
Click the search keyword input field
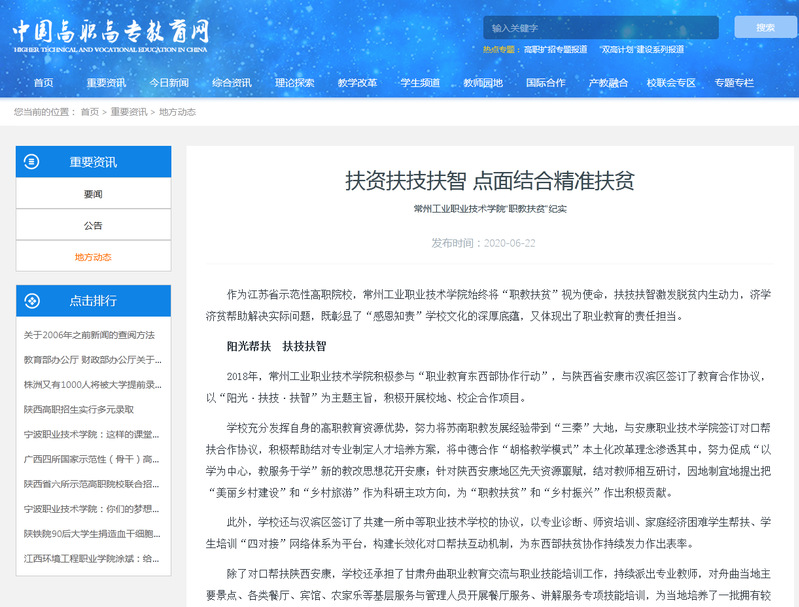(600, 28)
